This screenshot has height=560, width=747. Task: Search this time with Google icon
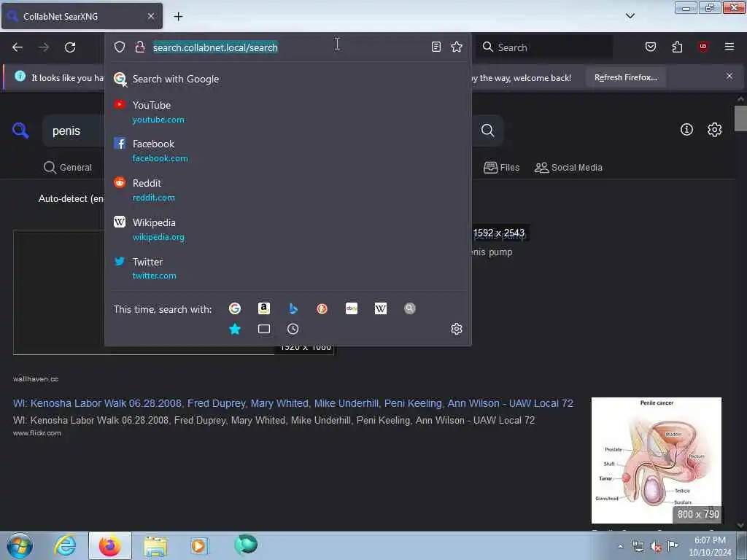(x=235, y=308)
